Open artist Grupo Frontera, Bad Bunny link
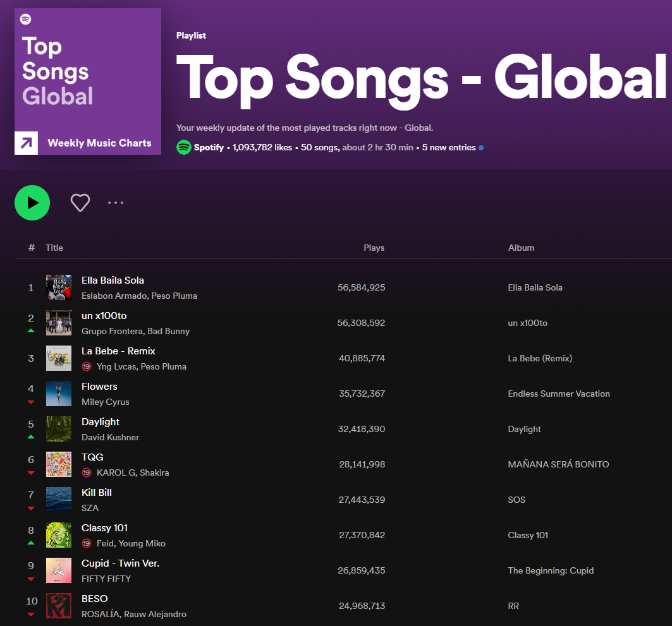 135,332
